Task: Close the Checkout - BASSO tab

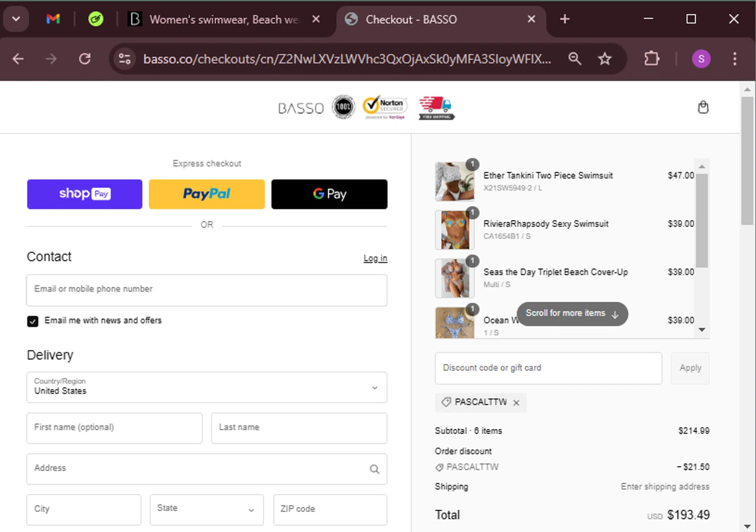Action: pos(531,19)
